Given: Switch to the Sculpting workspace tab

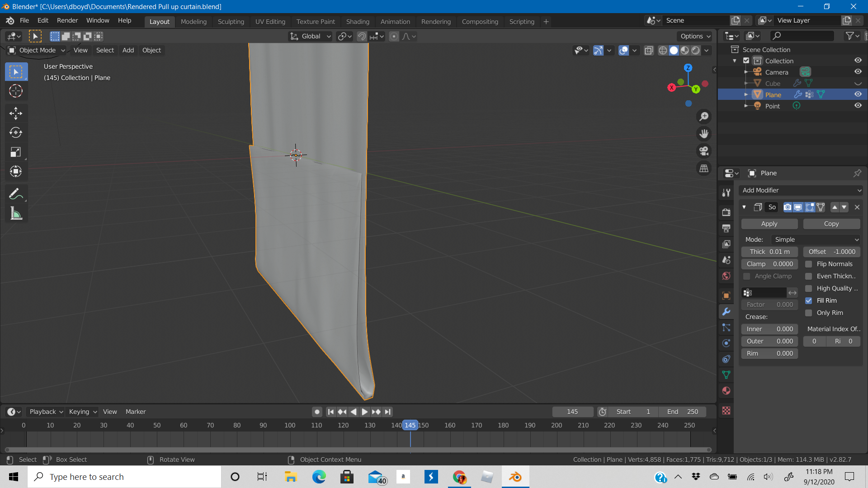Looking at the screenshot, I should (x=231, y=21).
